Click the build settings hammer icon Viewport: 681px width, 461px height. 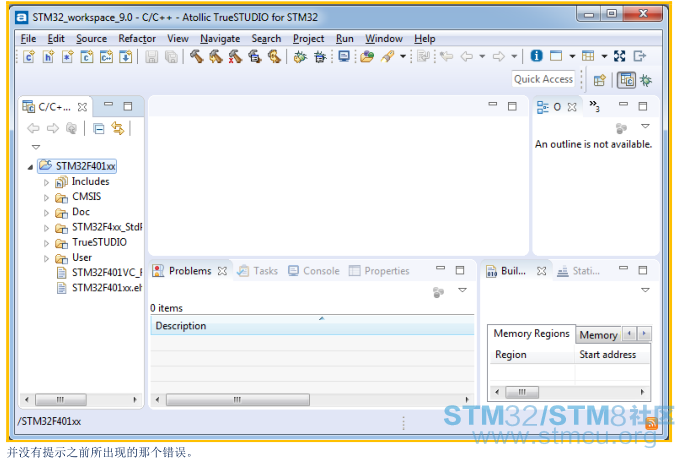coord(255,56)
